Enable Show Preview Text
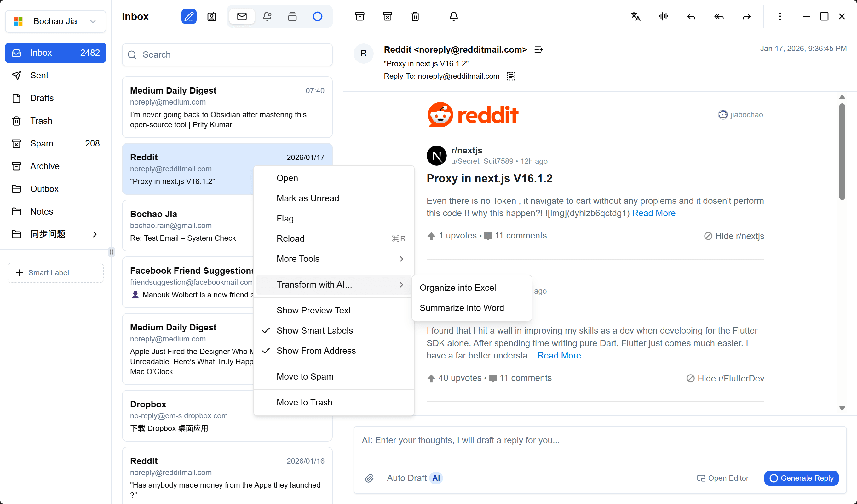 [x=313, y=310]
